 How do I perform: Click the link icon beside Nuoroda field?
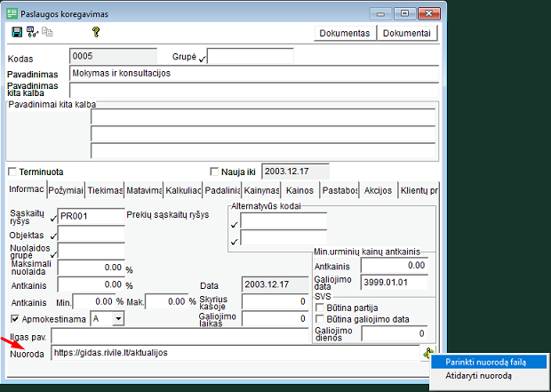[x=428, y=353]
